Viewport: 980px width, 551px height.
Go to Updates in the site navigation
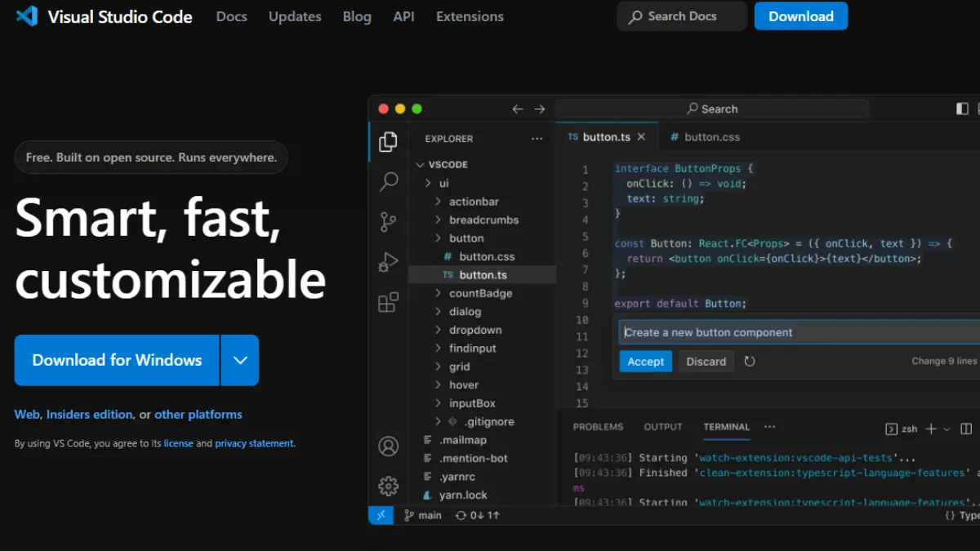(x=295, y=16)
